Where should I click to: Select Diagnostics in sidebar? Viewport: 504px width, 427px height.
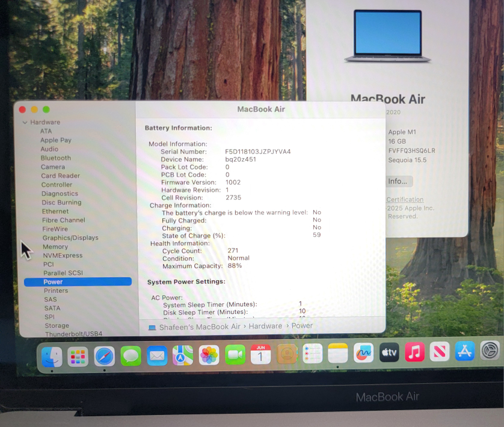60,194
